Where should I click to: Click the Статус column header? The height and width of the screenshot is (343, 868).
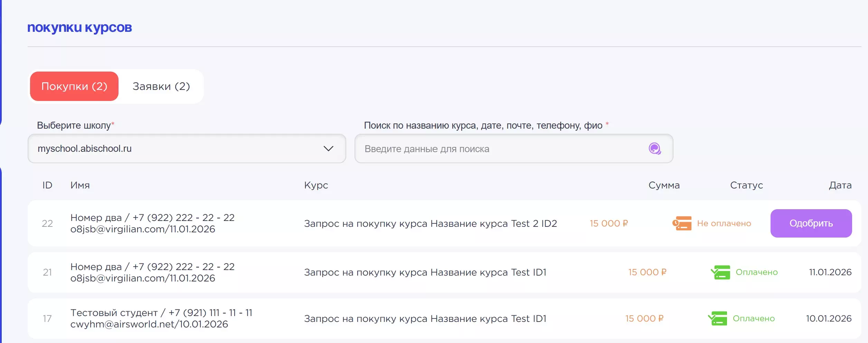tap(746, 185)
